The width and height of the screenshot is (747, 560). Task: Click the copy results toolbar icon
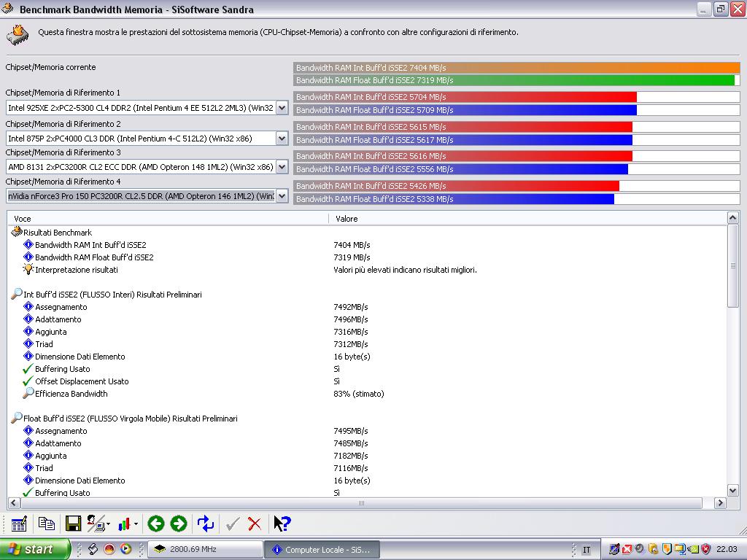(46, 524)
